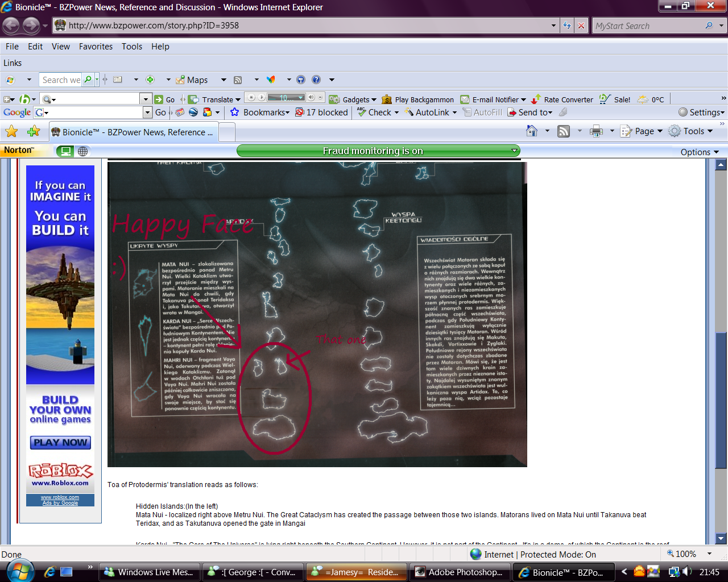
Task: Open the www.roblox.com ad link
Action: [60, 497]
